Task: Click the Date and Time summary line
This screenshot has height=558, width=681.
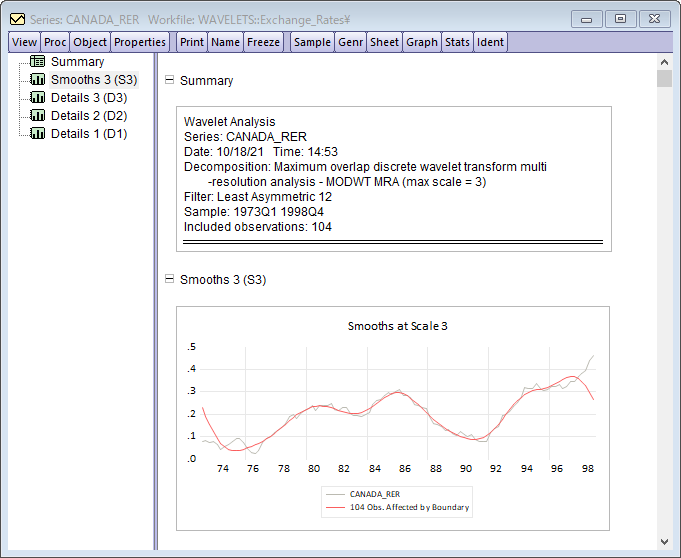Action: tap(261, 152)
